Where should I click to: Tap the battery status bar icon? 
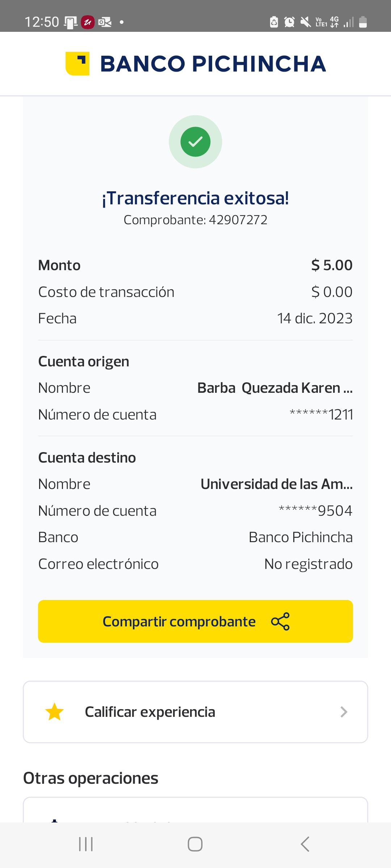(363, 22)
